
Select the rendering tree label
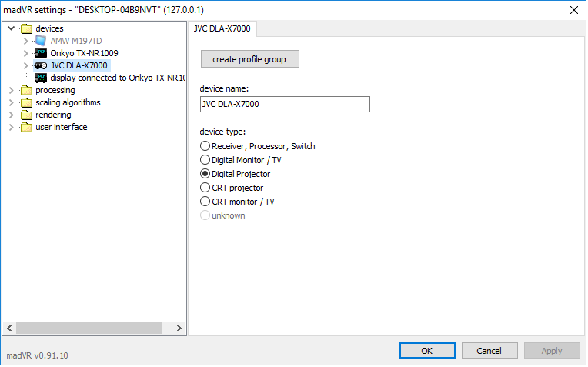click(x=53, y=115)
